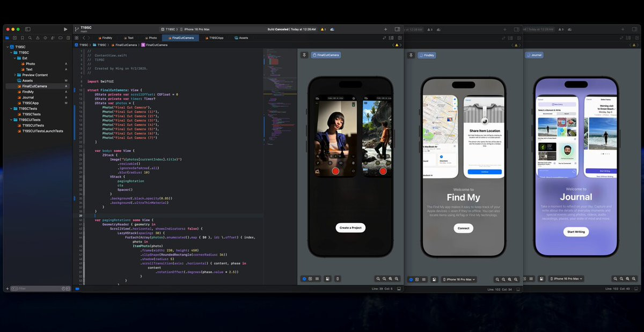Open device dropdown in Journal canvas
Viewport: 644px width, 332px height.
[x=566, y=279]
